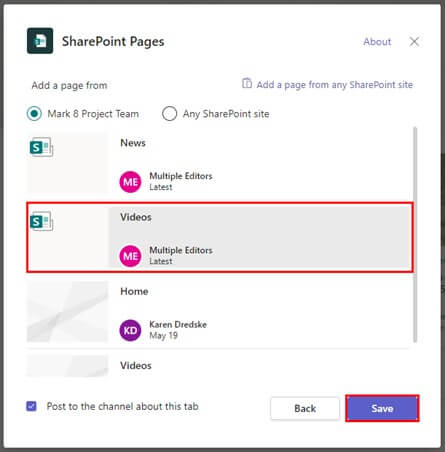This screenshot has height=452, width=445.
Task: Click Add a page from any SharePoint site
Action: click(334, 85)
